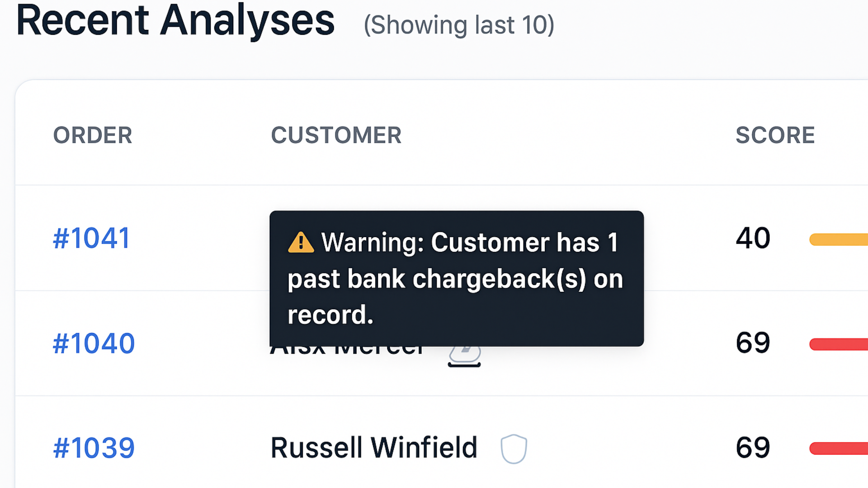Select score value 40 in first row
The image size is (868, 488).
point(753,238)
